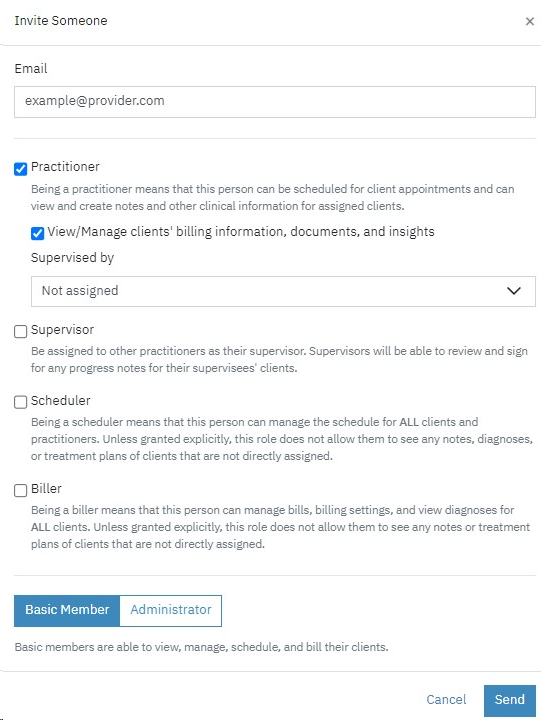Screen dimensions: 541x720
Task: Click the Practitioner label text
Action: pos(65,167)
